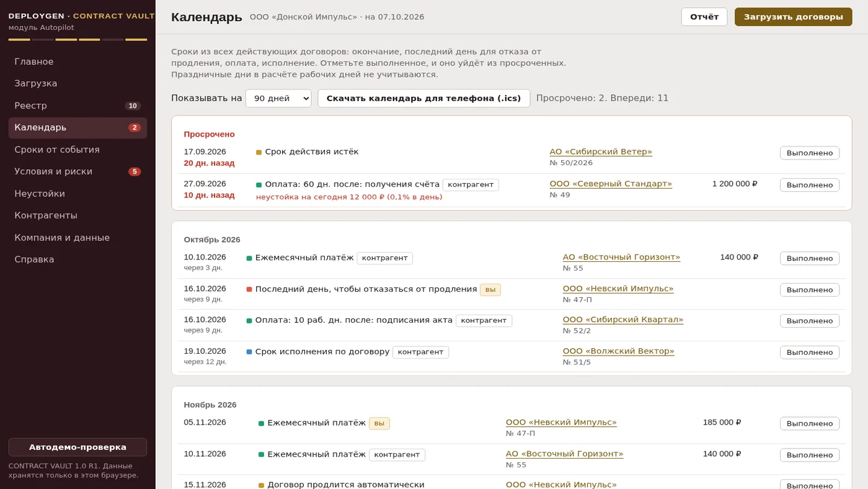Viewport: 868px width, 489px height.
Task: Open Справка help page
Action: 77,259
